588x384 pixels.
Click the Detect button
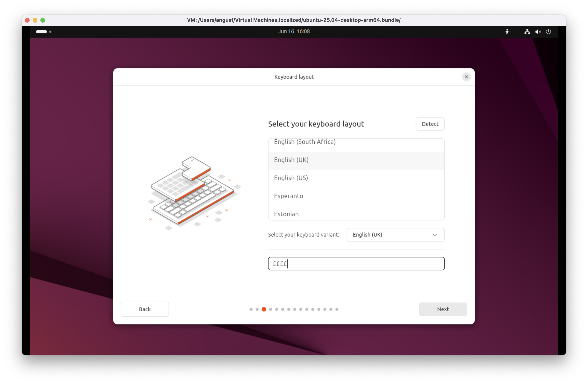[430, 124]
